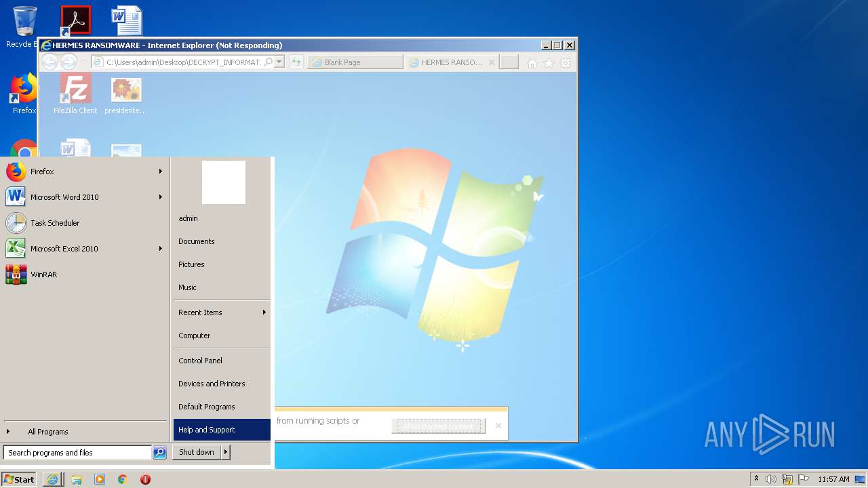
Task: Focus the Search programs and files box
Action: pyautogui.click(x=77, y=453)
